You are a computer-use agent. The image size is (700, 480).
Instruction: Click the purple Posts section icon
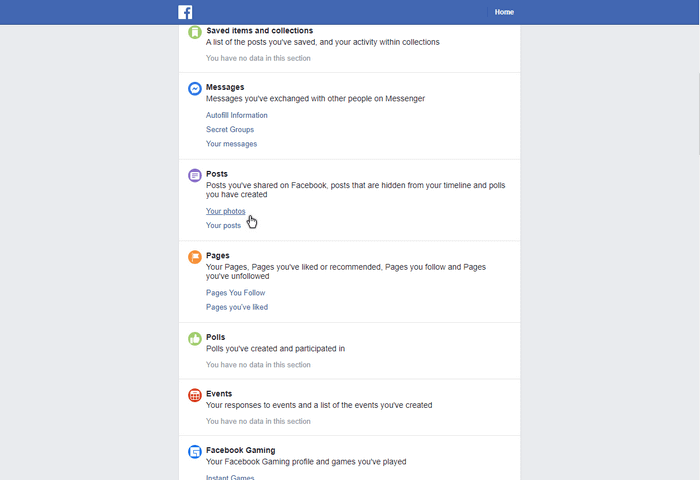pyautogui.click(x=195, y=175)
